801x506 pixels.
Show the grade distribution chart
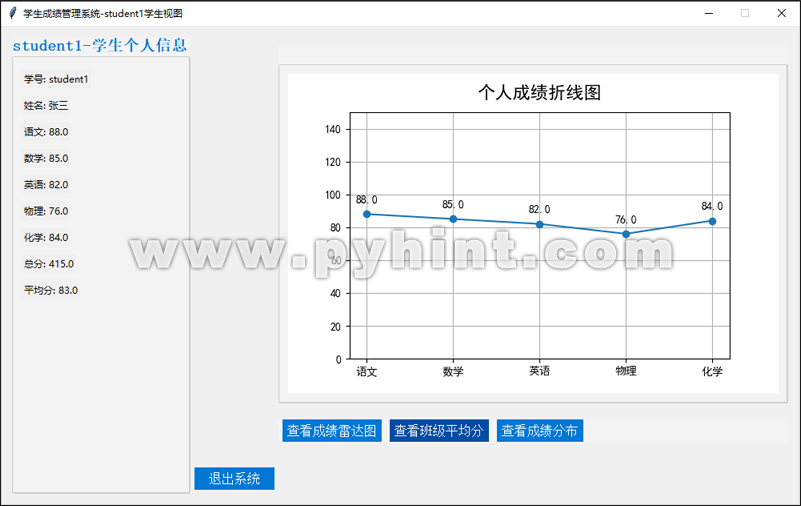[539, 430]
